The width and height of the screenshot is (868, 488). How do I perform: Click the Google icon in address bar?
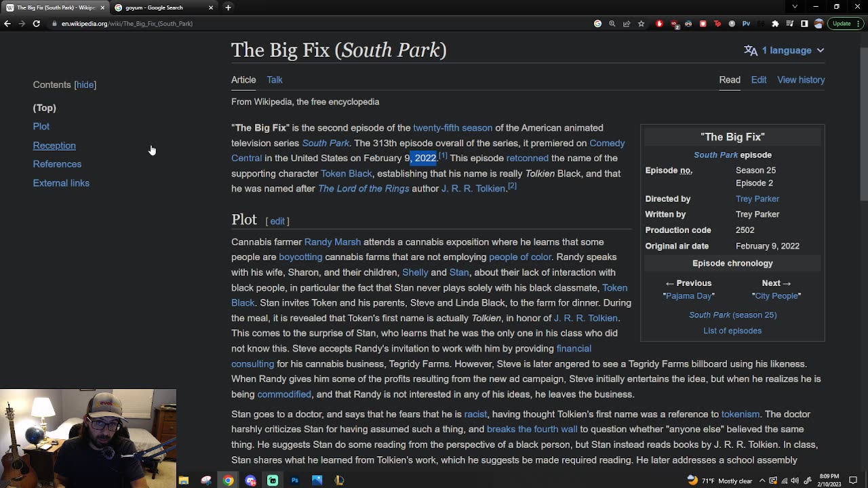[597, 24]
